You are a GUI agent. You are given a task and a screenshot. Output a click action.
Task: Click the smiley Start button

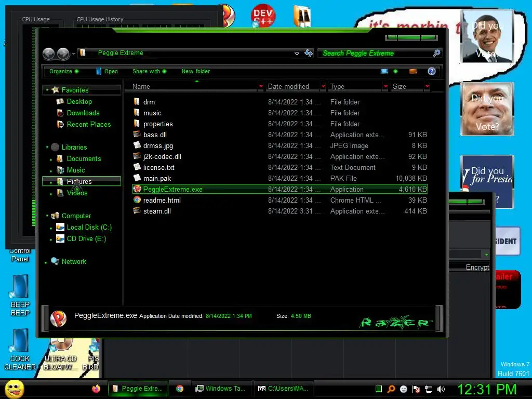tap(14, 389)
